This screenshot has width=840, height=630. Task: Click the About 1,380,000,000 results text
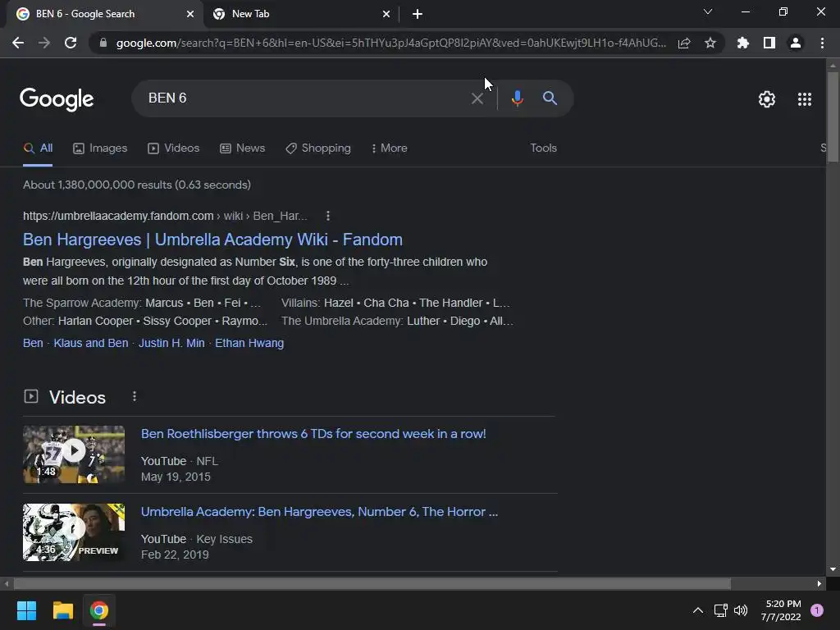click(x=137, y=185)
